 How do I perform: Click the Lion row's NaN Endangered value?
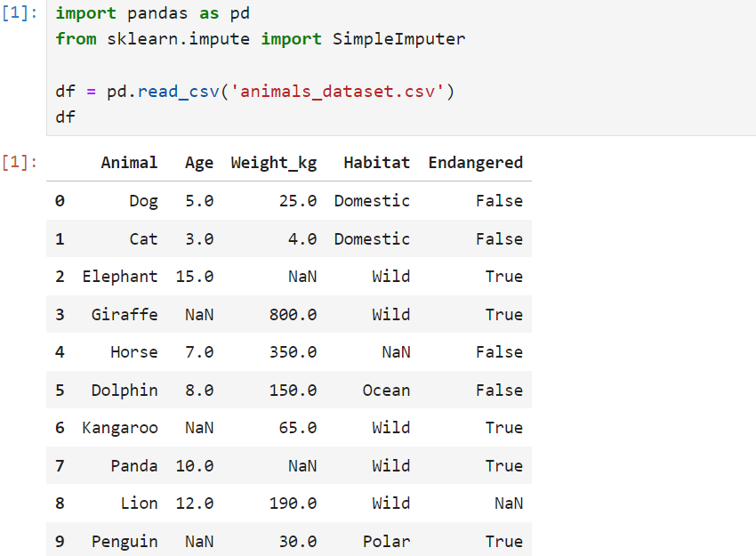[x=508, y=504]
